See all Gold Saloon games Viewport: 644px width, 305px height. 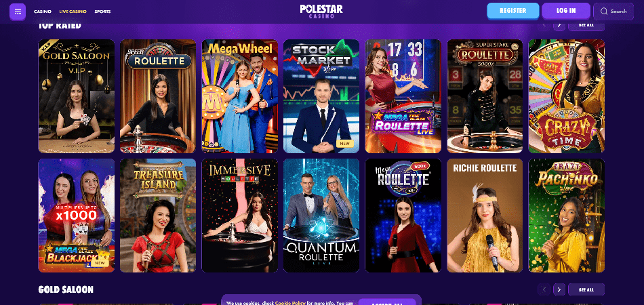(x=586, y=289)
